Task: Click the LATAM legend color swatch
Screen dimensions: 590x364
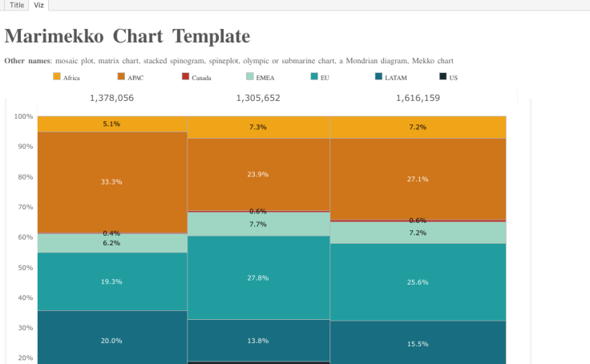Action: pyautogui.click(x=378, y=77)
